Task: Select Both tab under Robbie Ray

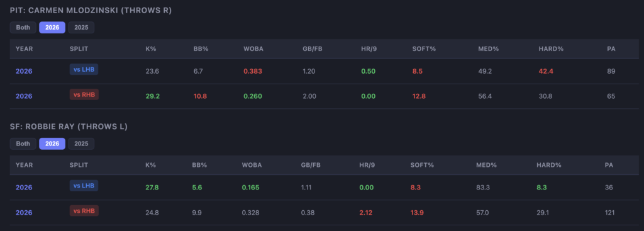Action: click(23, 144)
